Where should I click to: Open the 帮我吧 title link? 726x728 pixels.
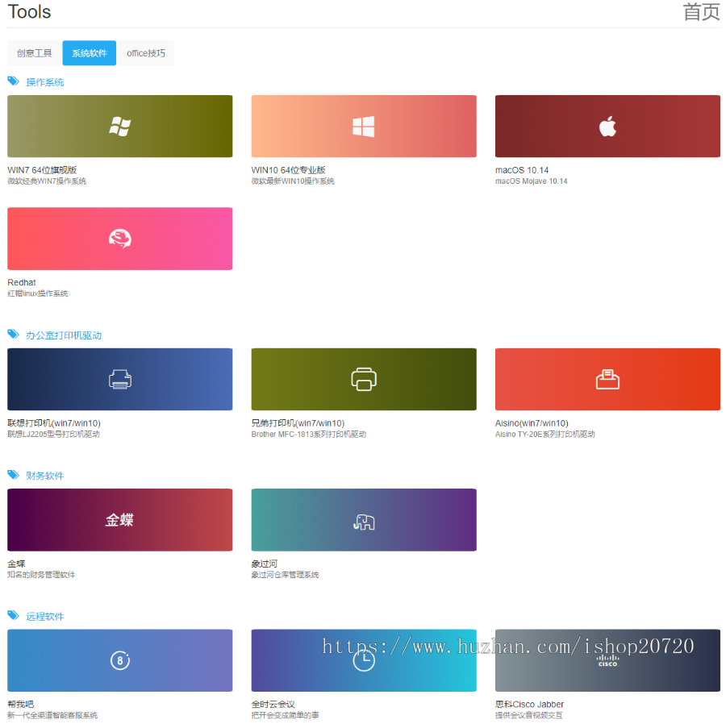point(20,705)
